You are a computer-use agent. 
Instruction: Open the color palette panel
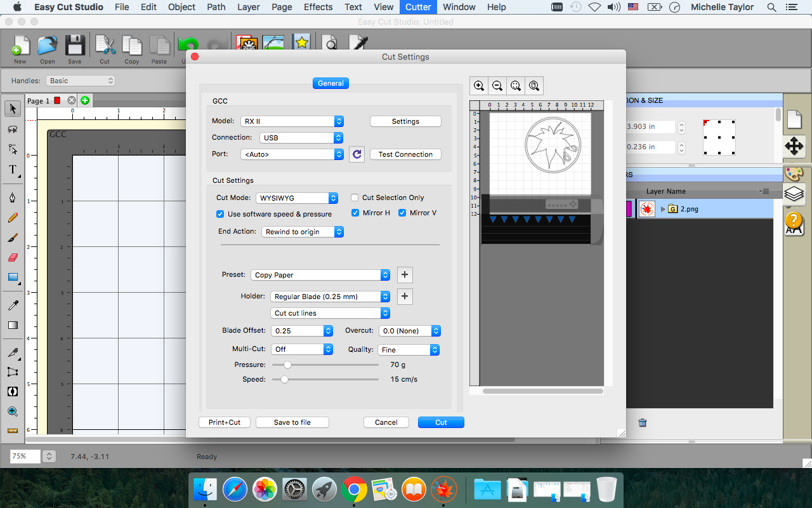click(794, 173)
